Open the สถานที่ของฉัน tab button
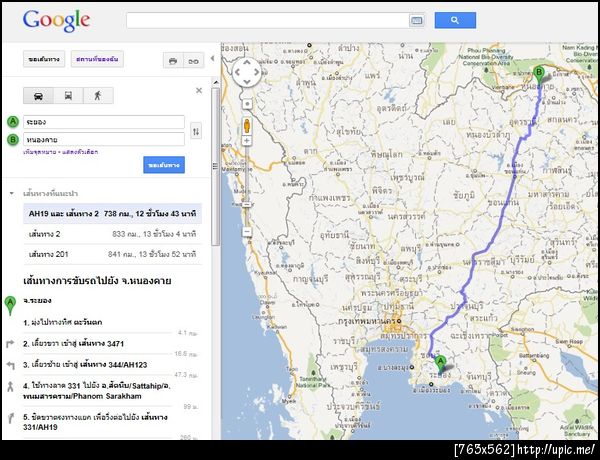The image size is (600, 460). pyautogui.click(x=97, y=59)
